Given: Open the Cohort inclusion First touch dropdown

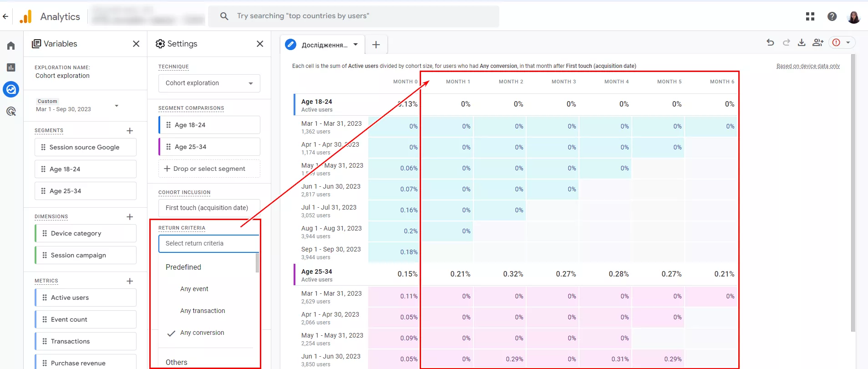Looking at the screenshot, I should 209,208.
